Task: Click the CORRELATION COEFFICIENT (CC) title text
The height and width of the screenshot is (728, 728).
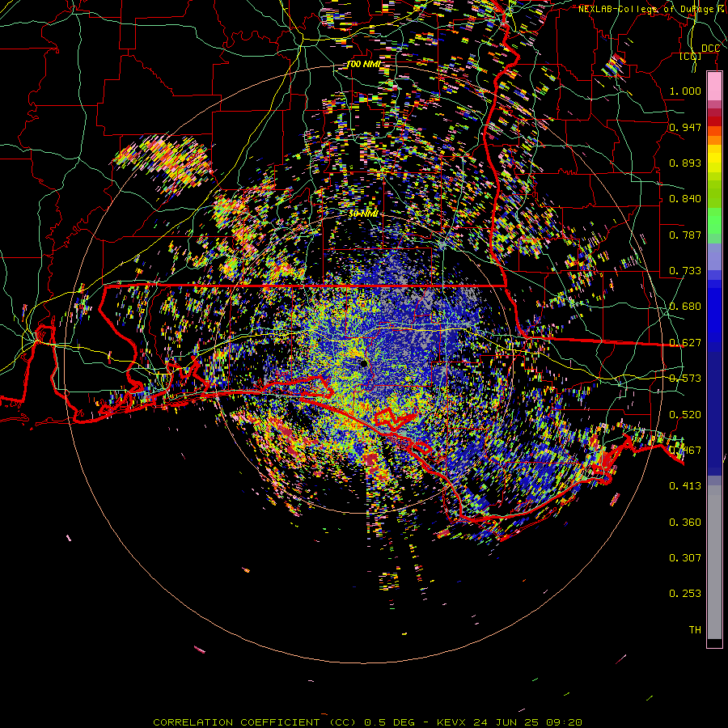Action: [255, 722]
